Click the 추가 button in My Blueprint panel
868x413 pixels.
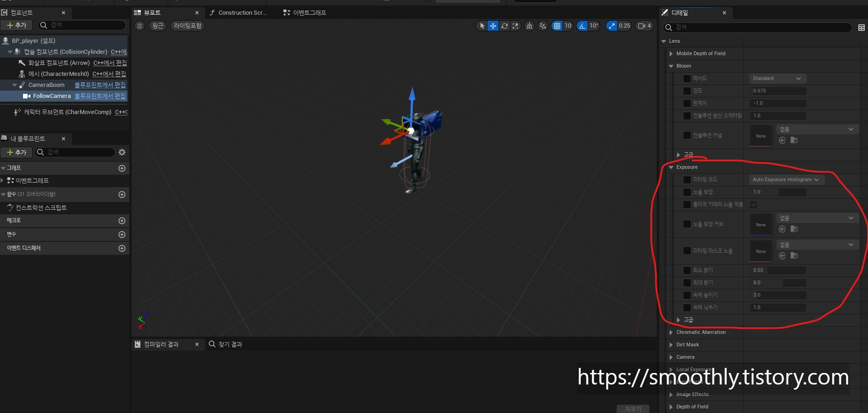click(17, 152)
